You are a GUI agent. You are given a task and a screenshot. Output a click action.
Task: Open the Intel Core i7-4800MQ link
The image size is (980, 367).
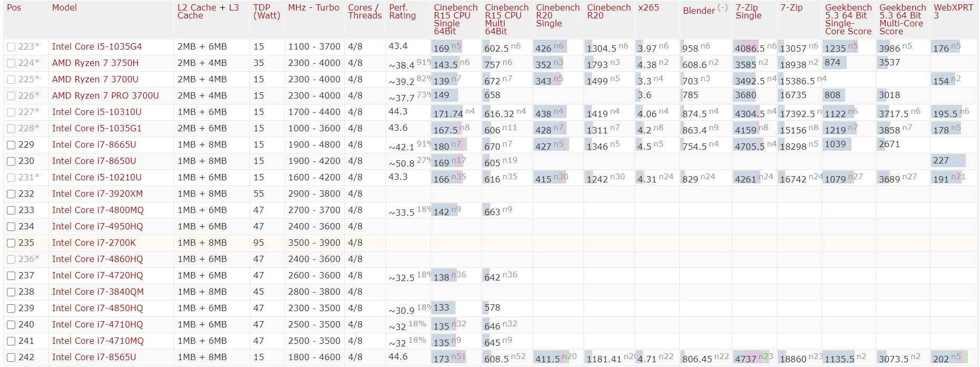pyautogui.click(x=98, y=210)
